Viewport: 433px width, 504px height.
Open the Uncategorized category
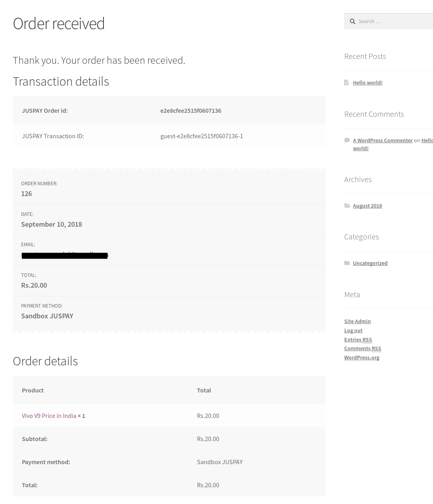click(x=370, y=263)
